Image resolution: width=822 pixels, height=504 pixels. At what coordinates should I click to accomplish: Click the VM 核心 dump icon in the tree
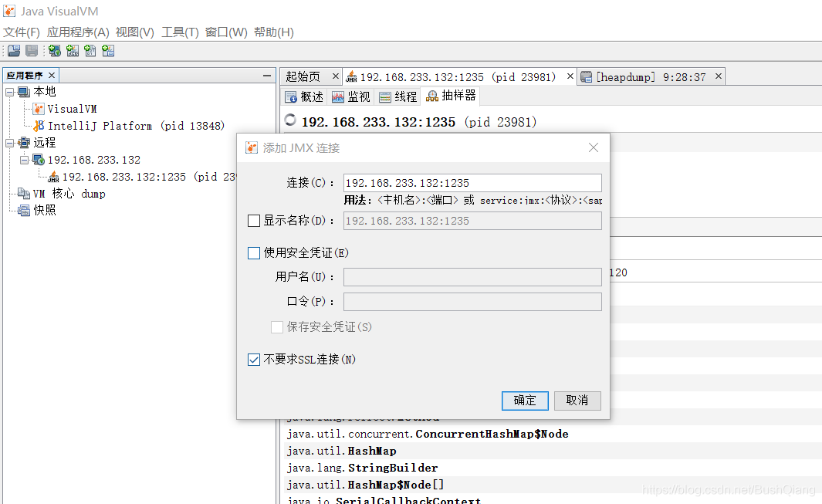tap(24, 194)
